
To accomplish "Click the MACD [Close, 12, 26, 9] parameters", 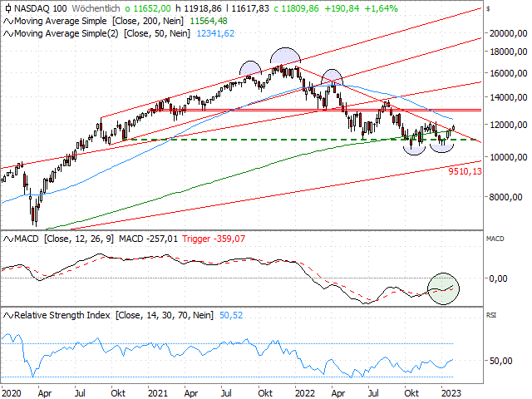I will tap(64, 239).
